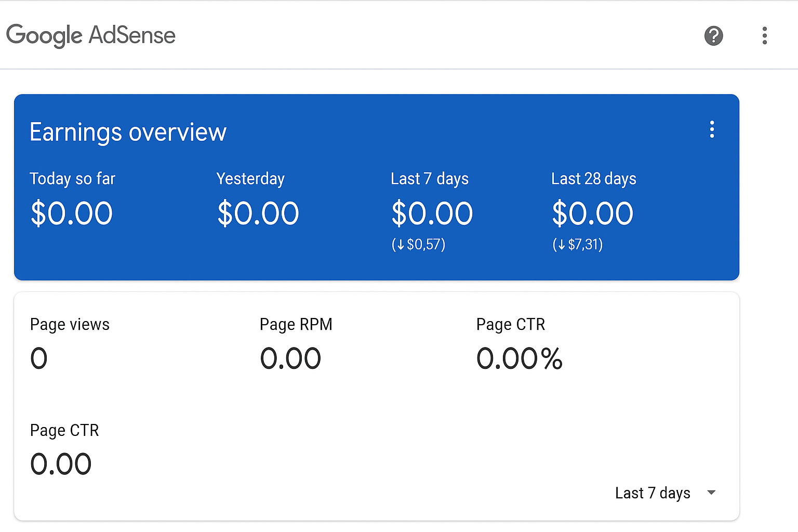Expand the Last 7 days dropdown arrow

[x=712, y=493]
